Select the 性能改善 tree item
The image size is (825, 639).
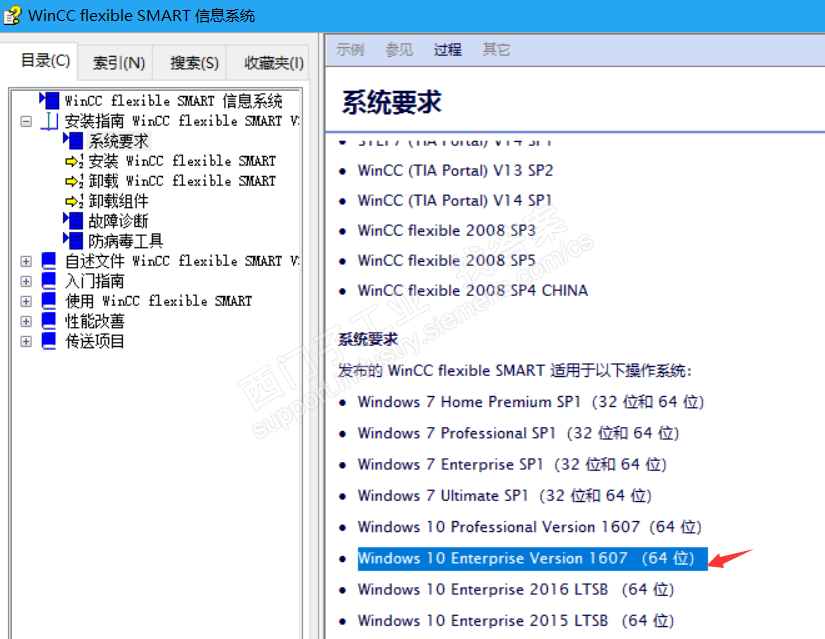point(95,321)
